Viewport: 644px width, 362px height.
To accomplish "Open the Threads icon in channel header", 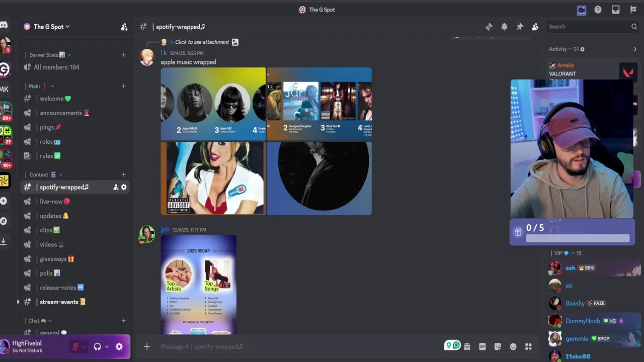I will 489,27.
